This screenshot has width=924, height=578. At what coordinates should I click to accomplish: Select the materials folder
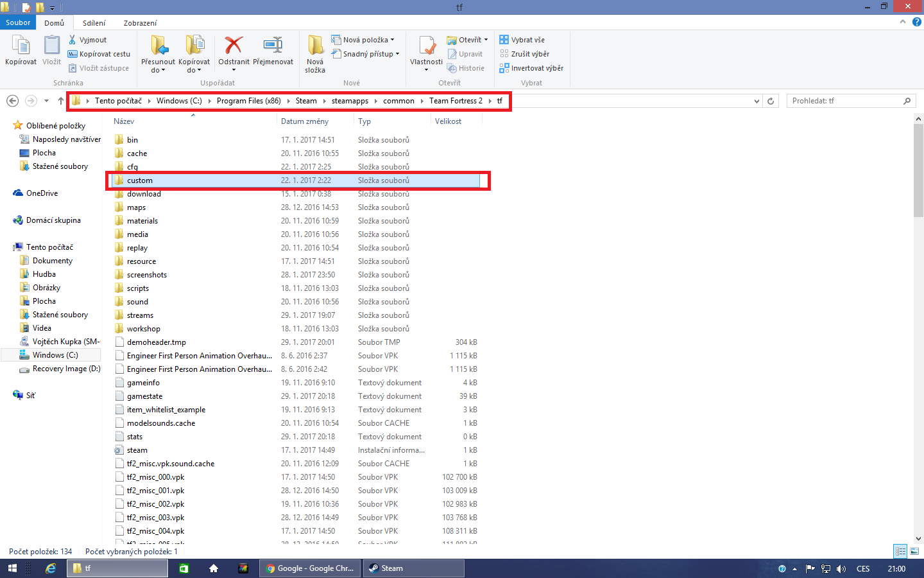[x=296, y=221]
